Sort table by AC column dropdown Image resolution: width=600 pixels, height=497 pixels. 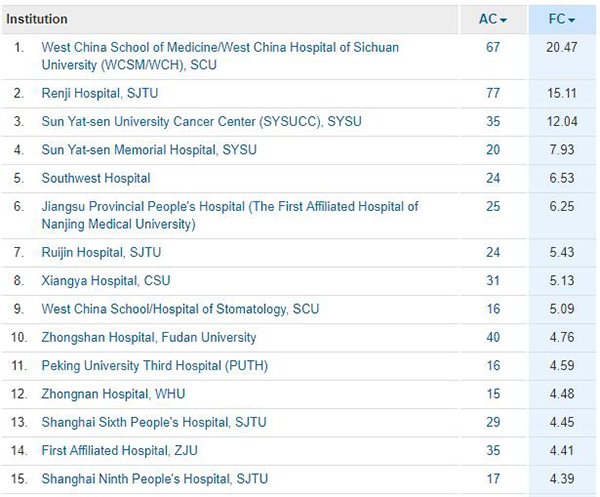[492, 19]
